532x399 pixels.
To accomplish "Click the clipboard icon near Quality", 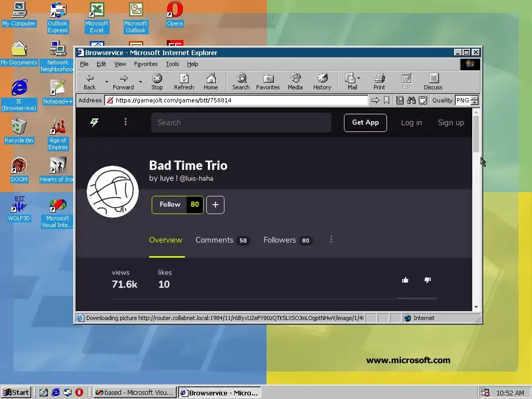I will (x=423, y=100).
